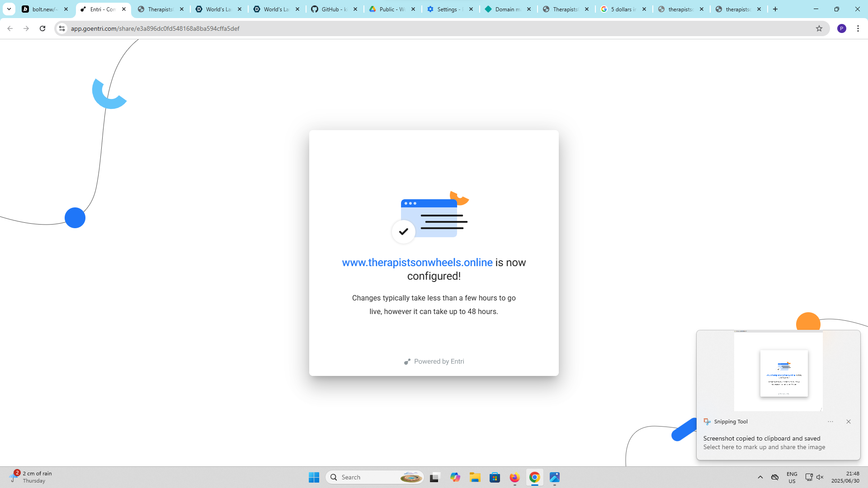The image size is (868, 488).
Task: Dismiss the Snipping Tool notification
Action: [x=849, y=422]
